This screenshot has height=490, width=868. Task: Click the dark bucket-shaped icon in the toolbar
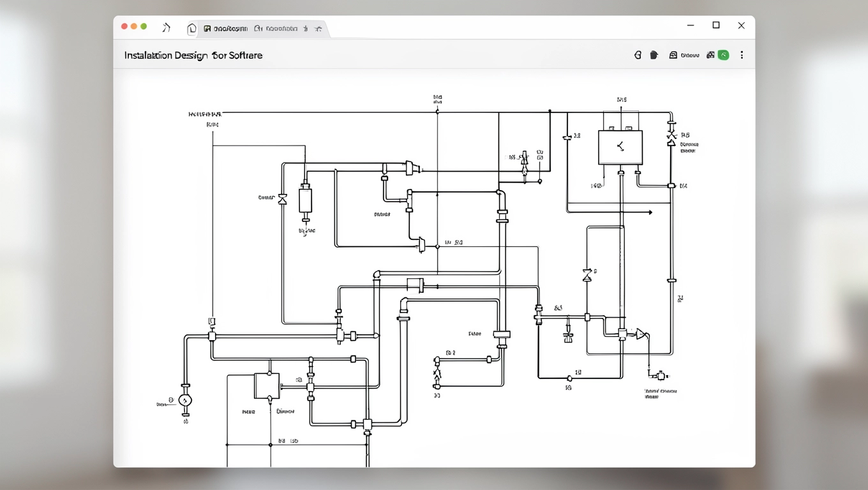pyautogui.click(x=654, y=56)
